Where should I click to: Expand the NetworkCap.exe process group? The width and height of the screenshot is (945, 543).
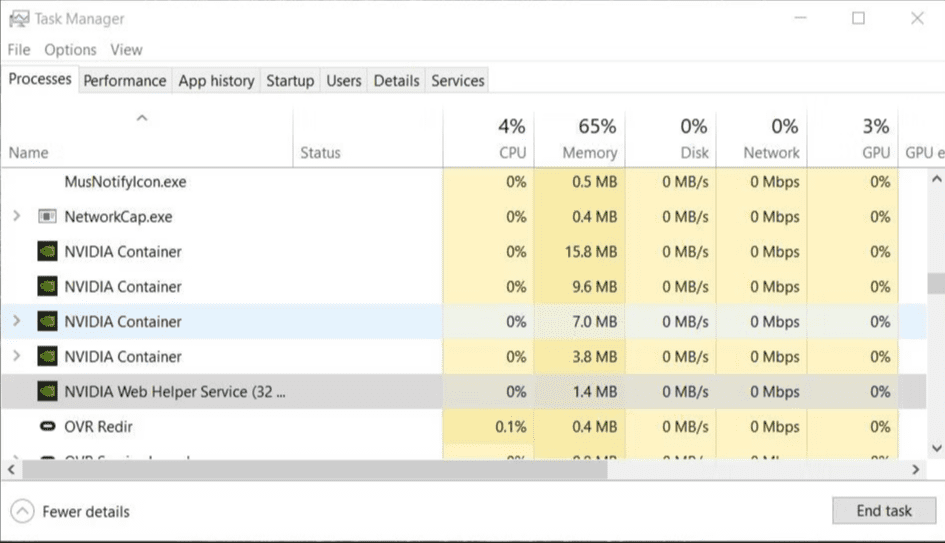coord(16,217)
